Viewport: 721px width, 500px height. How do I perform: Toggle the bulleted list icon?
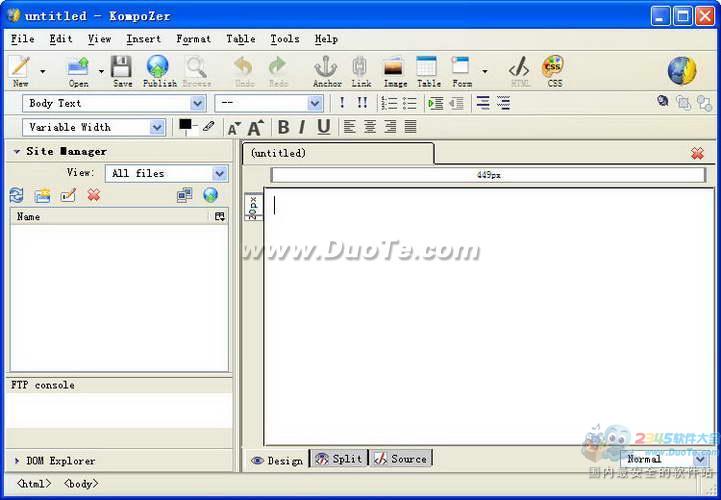pyautogui.click(x=409, y=103)
